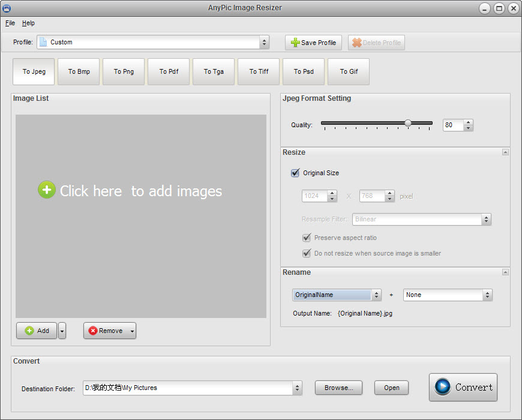Screen dimensions: 522x420
Task: Toggle Do not resize when smaller checkbox
Action: [x=307, y=253]
